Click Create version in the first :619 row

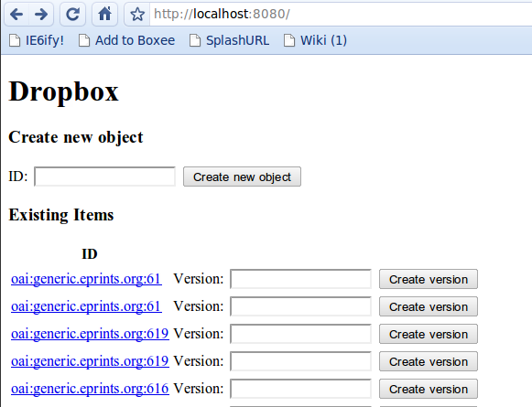coord(429,334)
